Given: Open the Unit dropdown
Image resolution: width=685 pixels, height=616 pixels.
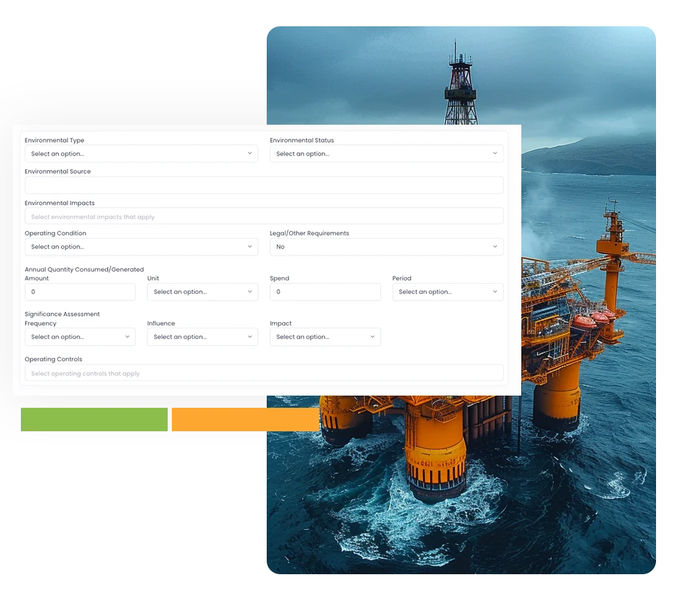Looking at the screenshot, I should click(x=202, y=292).
